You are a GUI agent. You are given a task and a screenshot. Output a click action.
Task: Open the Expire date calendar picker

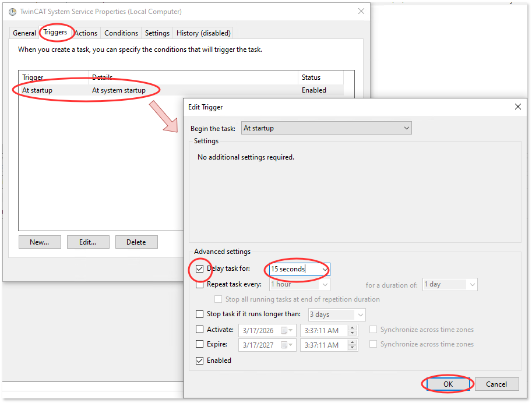(287, 345)
